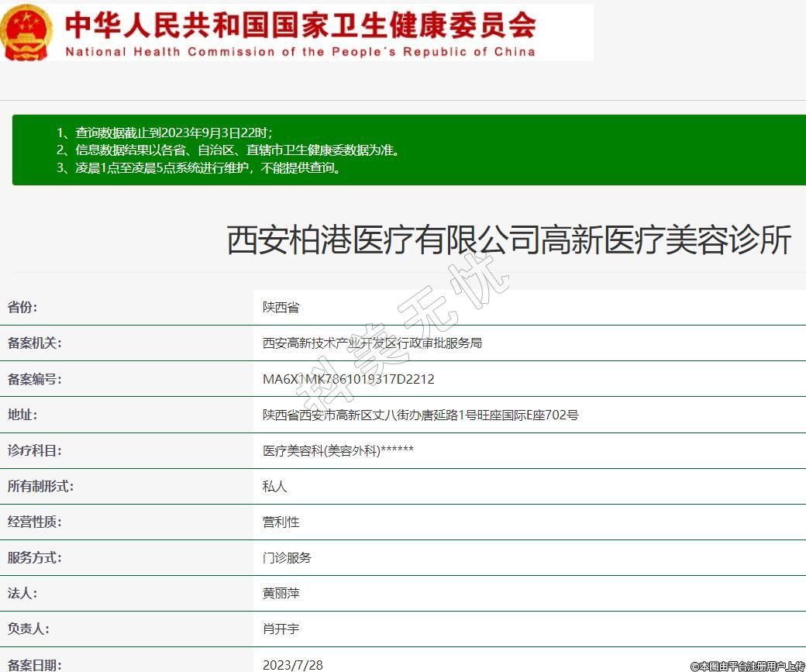The image size is (806, 672).
Task: Click the 省份 row label
Action: click(x=22, y=308)
